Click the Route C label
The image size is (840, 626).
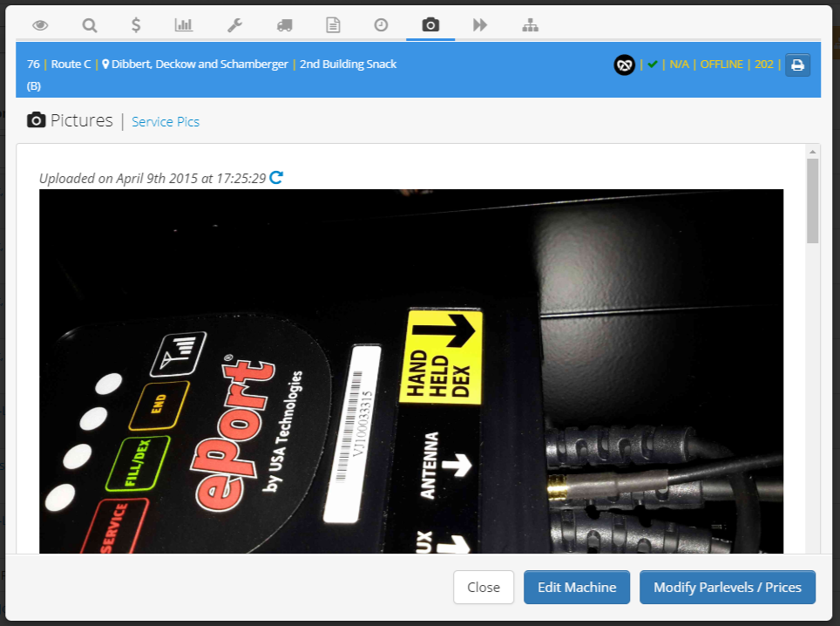[71, 65]
